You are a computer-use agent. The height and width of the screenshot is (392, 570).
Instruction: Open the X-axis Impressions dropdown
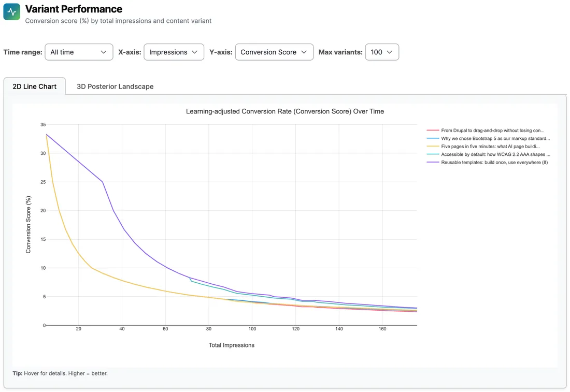(174, 52)
